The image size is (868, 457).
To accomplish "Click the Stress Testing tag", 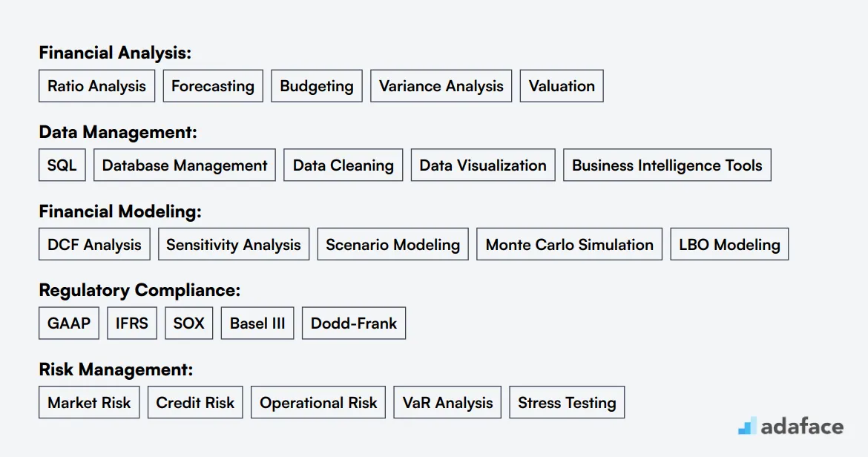I will tap(567, 402).
